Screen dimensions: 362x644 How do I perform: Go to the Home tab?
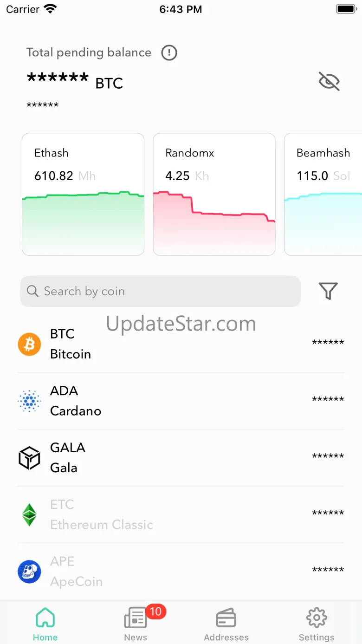click(45, 624)
